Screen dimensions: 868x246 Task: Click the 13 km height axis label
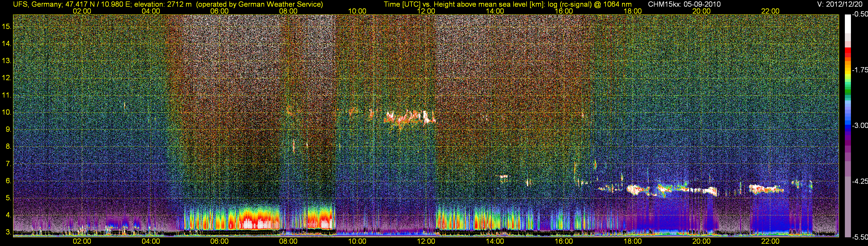[x=6, y=61]
